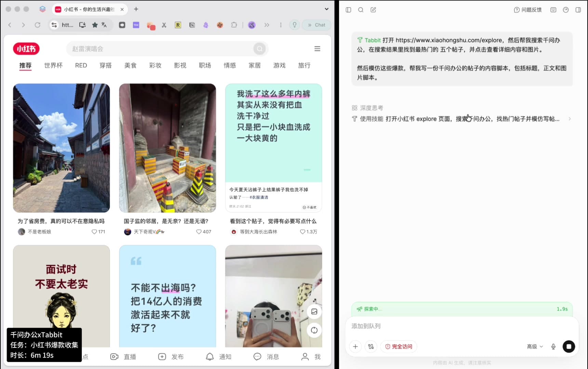Click the 添加到队列 input field
The image size is (588, 369).
tap(462, 326)
